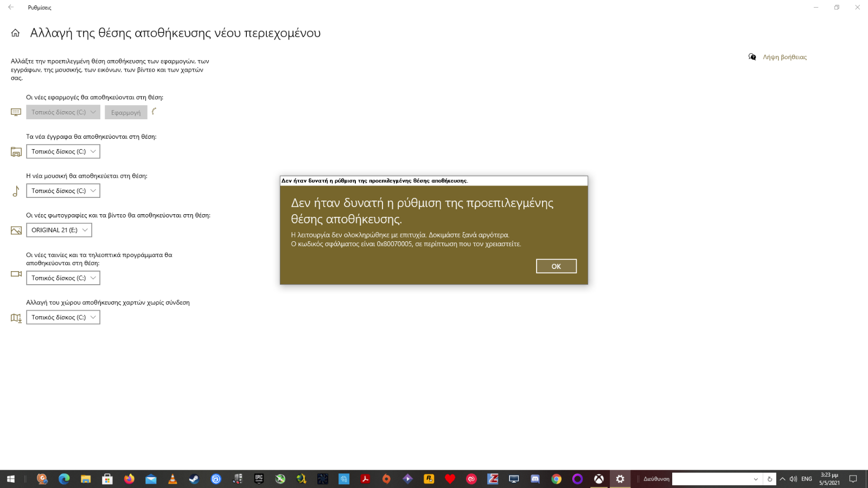Expand the offline maps location dropdown
The width and height of the screenshot is (868, 488).
[x=63, y=317]
